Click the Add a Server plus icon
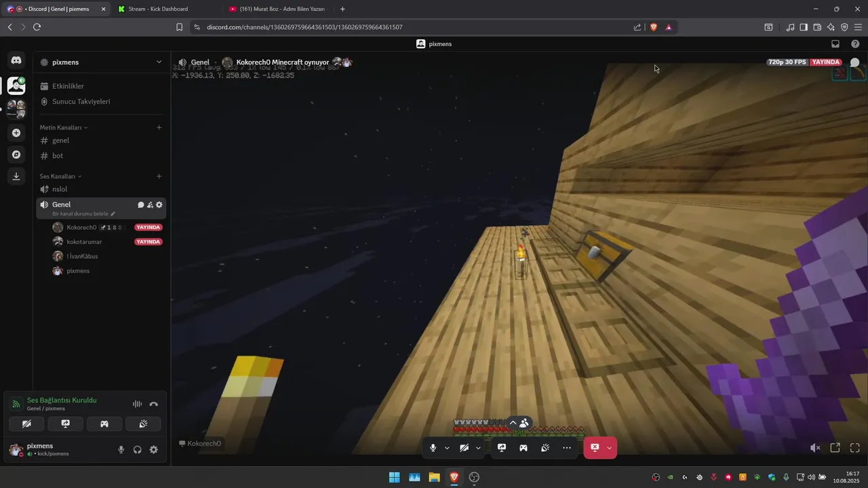The width and height of the screenshot is (868, 488). click(x=16, y=133)
